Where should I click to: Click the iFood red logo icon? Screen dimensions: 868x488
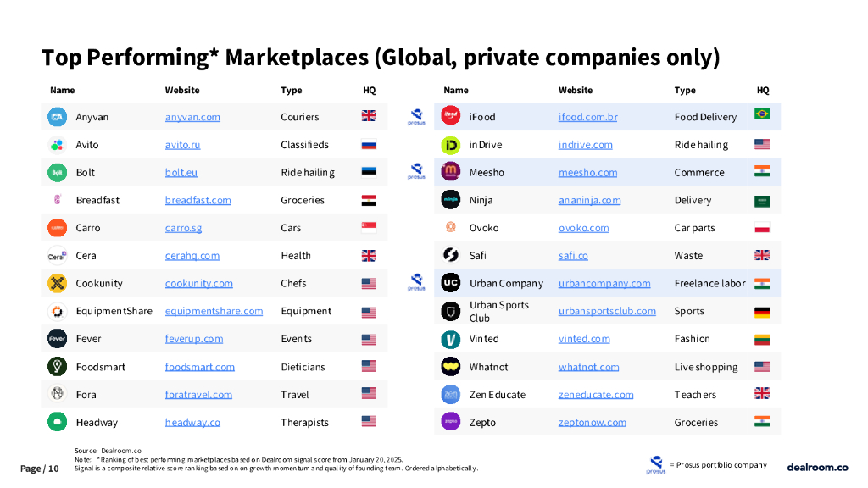click(x=451, y=117)
